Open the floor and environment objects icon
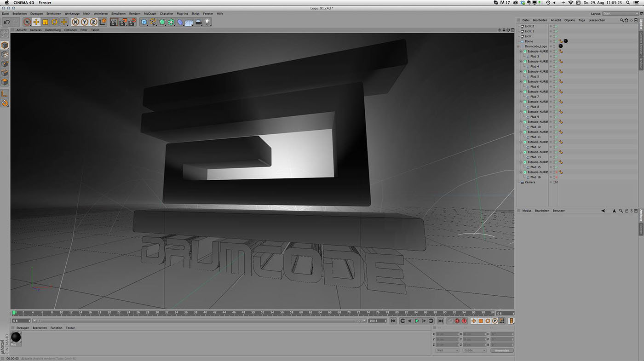 tap(189, 22)
